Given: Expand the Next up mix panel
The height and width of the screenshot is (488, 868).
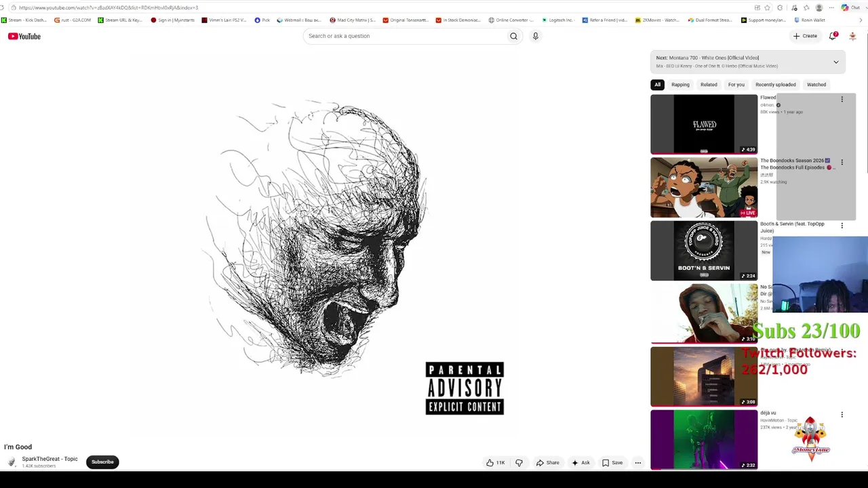Looking at the screenshot, I should coord(835,62).
